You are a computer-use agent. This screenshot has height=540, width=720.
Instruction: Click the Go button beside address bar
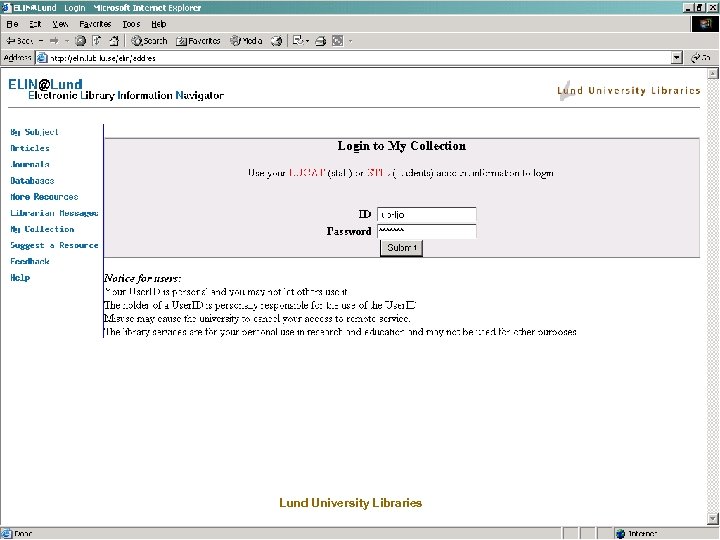coord(701,58)
